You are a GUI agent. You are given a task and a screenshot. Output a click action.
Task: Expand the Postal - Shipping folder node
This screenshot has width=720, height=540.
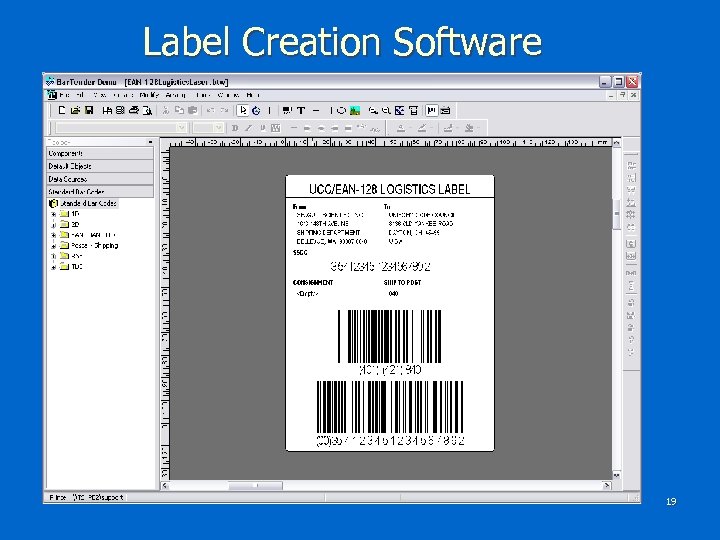pos(53,246)
